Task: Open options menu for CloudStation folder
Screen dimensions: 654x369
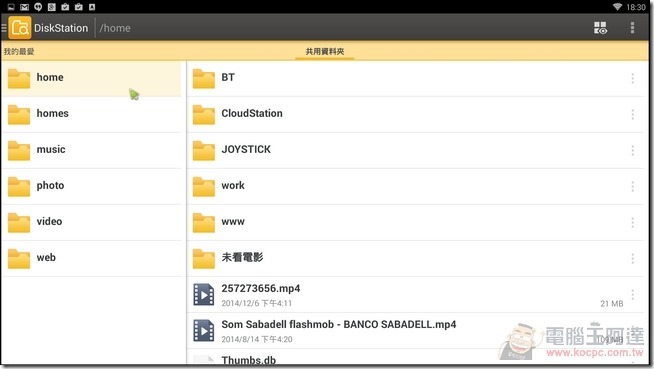Action: point(632,114)
